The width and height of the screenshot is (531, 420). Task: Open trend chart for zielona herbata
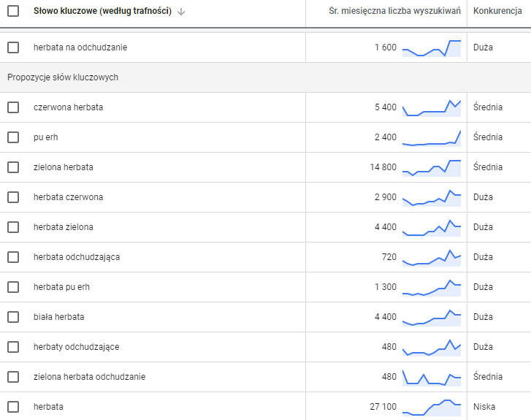click(x=432, y=167)
